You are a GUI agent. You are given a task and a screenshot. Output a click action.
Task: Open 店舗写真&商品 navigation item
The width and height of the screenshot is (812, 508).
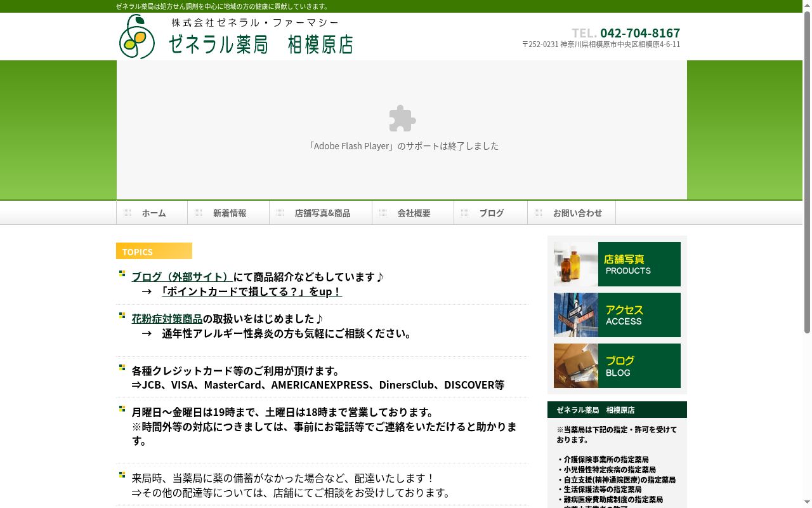point(321,213)
